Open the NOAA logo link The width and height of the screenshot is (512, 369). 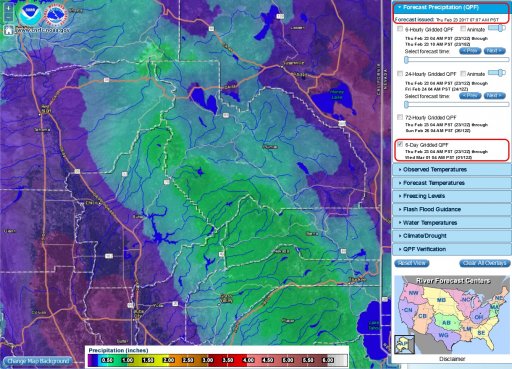pyautogui.click(x=30, y=14)
